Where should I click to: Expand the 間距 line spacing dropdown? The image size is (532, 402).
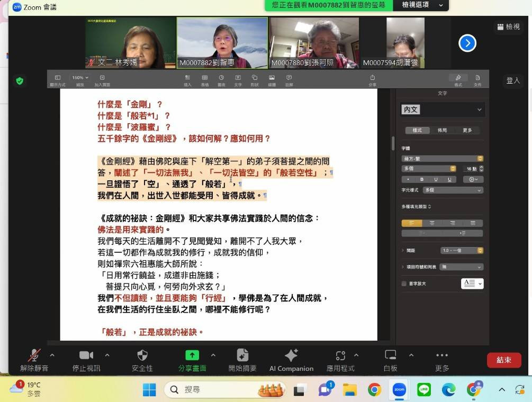tap(461, 251)
